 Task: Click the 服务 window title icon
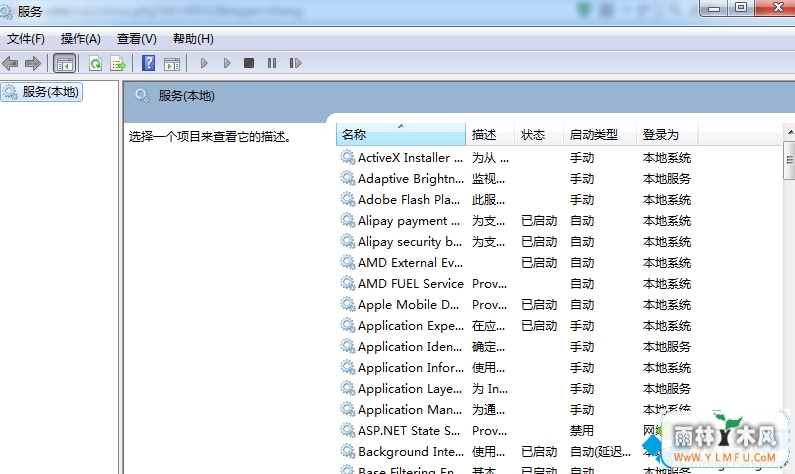pos(6,11)
